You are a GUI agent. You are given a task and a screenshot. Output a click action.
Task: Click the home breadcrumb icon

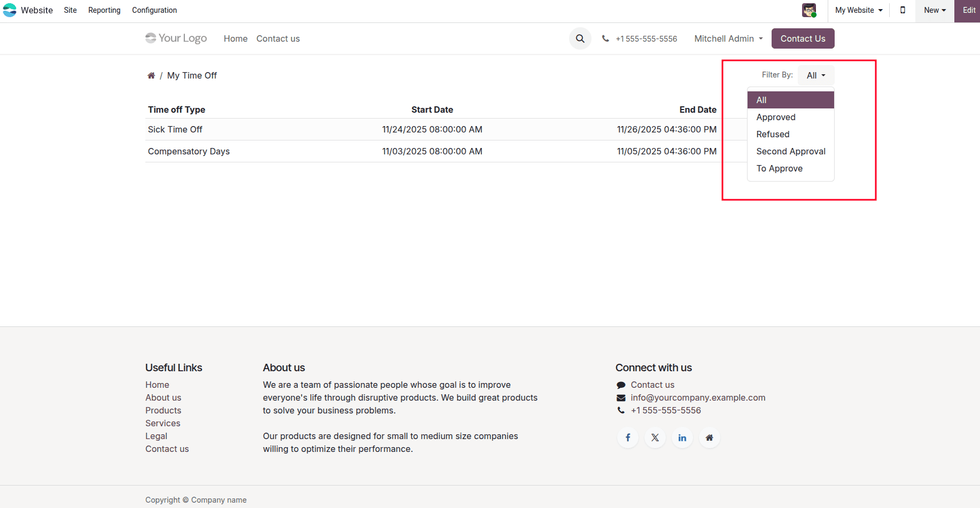151,75
